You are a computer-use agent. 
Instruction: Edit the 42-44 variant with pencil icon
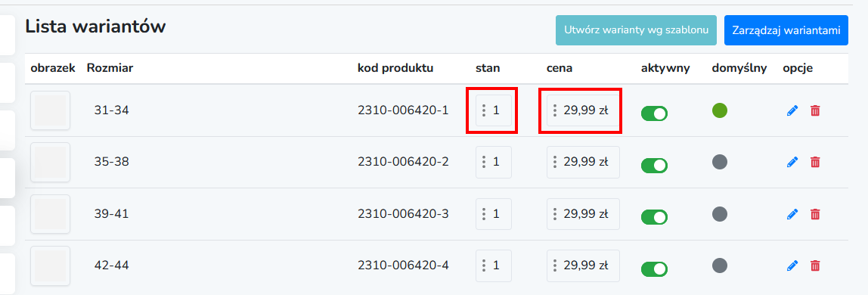click(x=792, y=265)
